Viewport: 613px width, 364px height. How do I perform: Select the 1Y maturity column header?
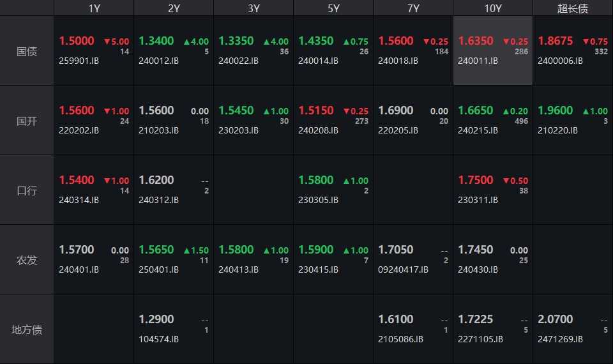94,8
